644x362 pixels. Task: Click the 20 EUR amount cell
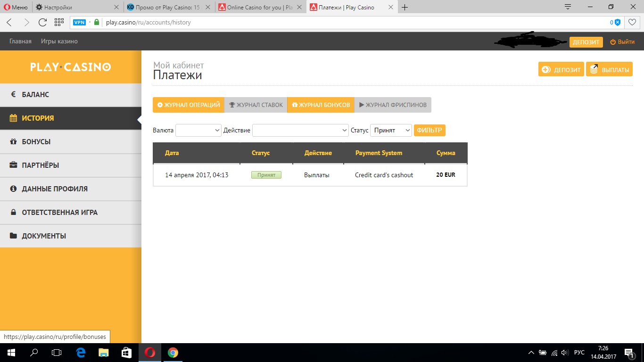446,175
